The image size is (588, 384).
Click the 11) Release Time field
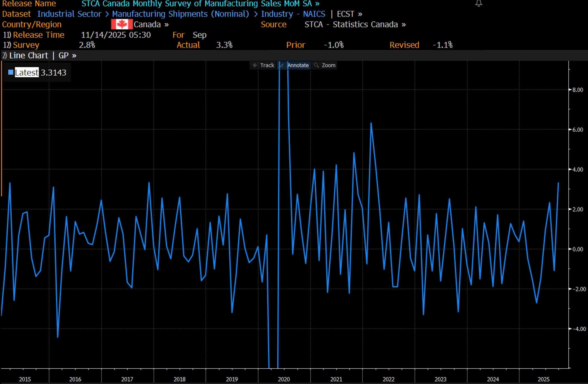click(x=38, y=35)
